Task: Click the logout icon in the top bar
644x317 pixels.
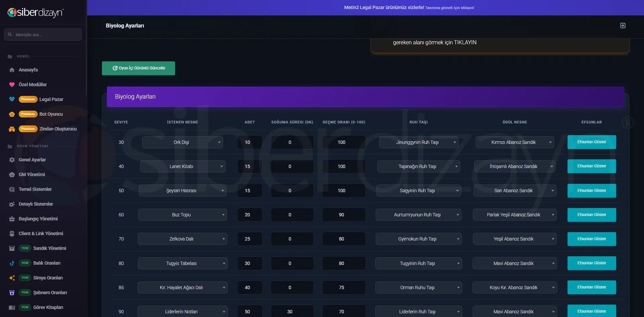Action: (623, 25)
